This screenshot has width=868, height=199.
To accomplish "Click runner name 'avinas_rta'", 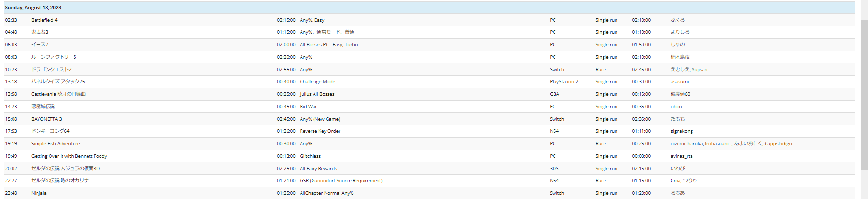I will pyautogui.click(x=681, y=156).
